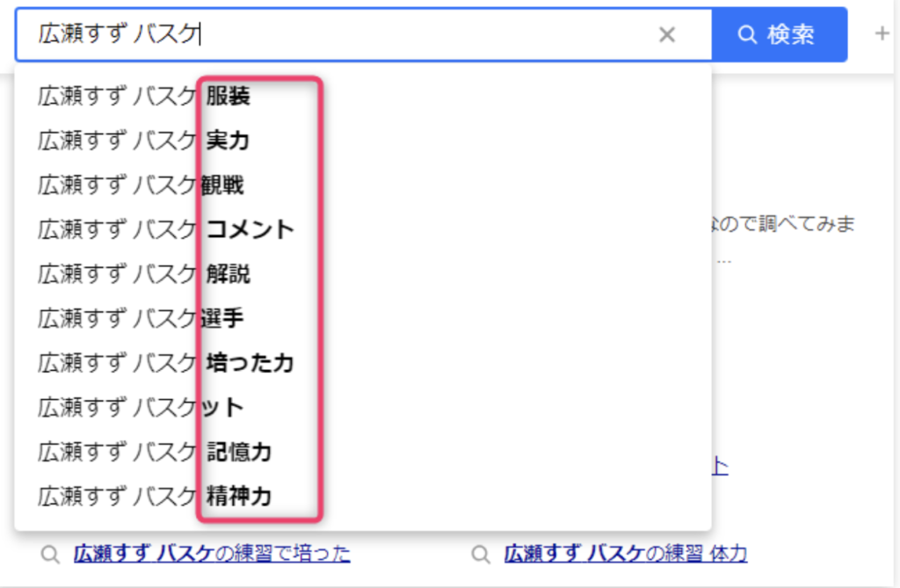Choose the suggestion ending in コメント
Screen dimensions: 900x588
click(166, 229)
